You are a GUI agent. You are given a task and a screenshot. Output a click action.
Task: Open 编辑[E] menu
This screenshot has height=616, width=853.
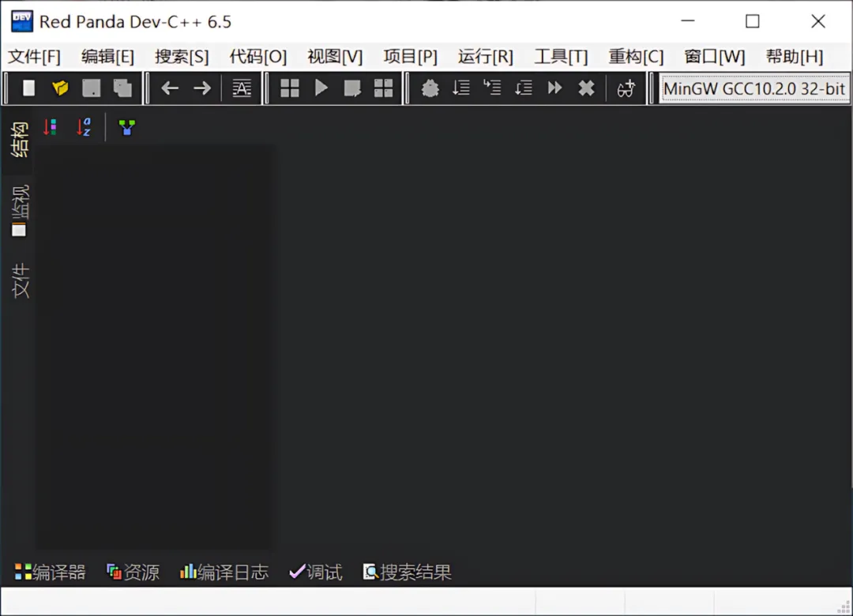[x=107, y=57]
